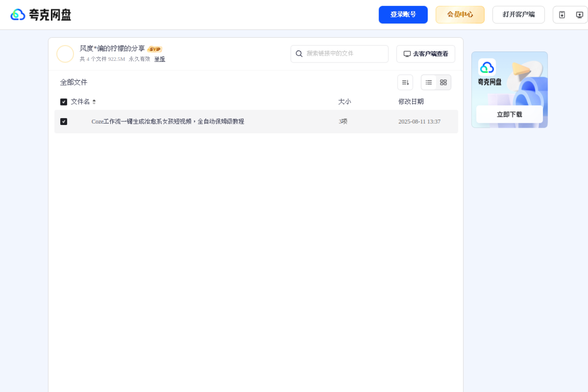This screenshot has height=392, width=588.
Task: Expand sorting options next to view switcher
Action: [x=405, y=82]
